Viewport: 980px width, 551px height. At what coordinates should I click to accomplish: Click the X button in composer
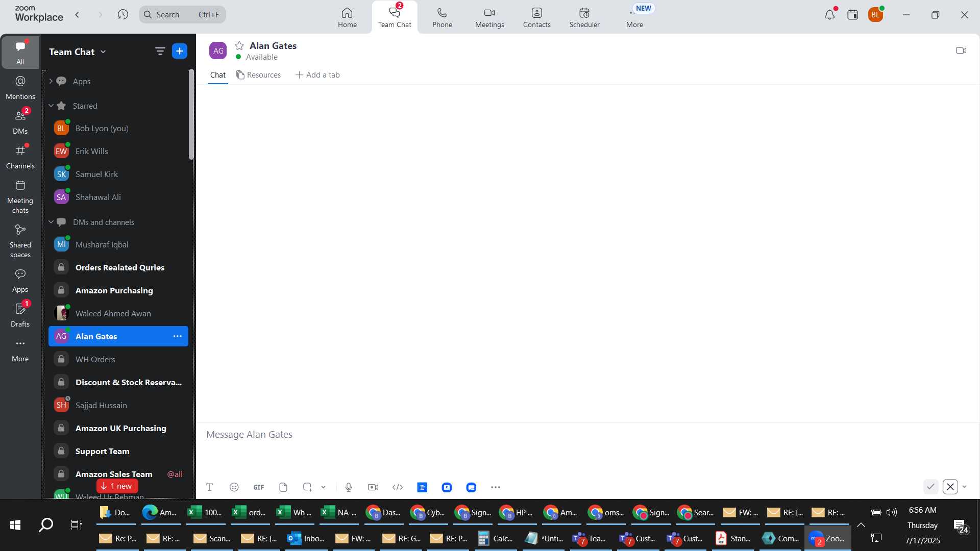[950, 487]
